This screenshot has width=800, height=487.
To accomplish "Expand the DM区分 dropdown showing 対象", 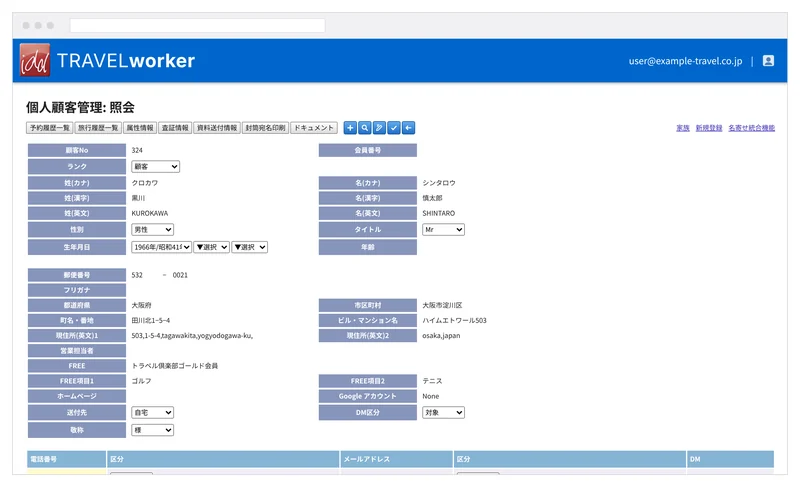I will [443, 412].
